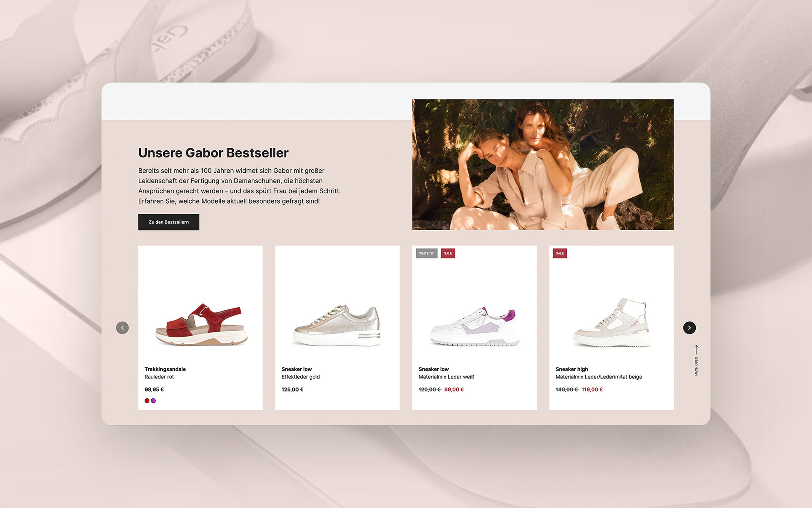The width and height of the screenshot is (812, 508).
Task: Click the white and purple sneaker image
Action: (474, 326)
